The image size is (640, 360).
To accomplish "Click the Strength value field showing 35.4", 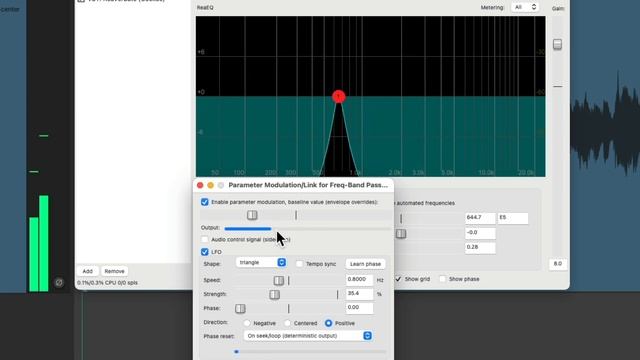I will 359,294.
